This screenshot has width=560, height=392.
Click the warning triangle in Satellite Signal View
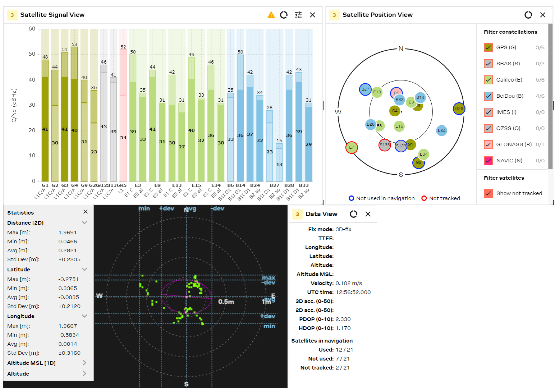coord(271,15)
